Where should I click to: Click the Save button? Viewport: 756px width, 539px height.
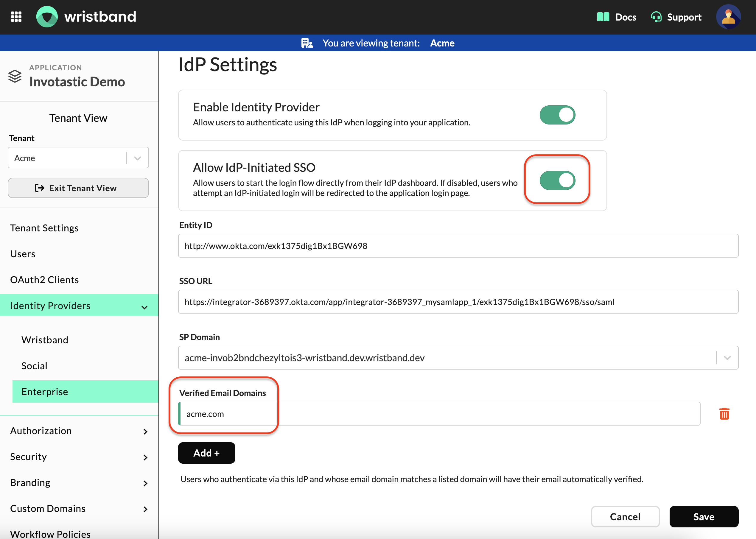coord(704,516)
